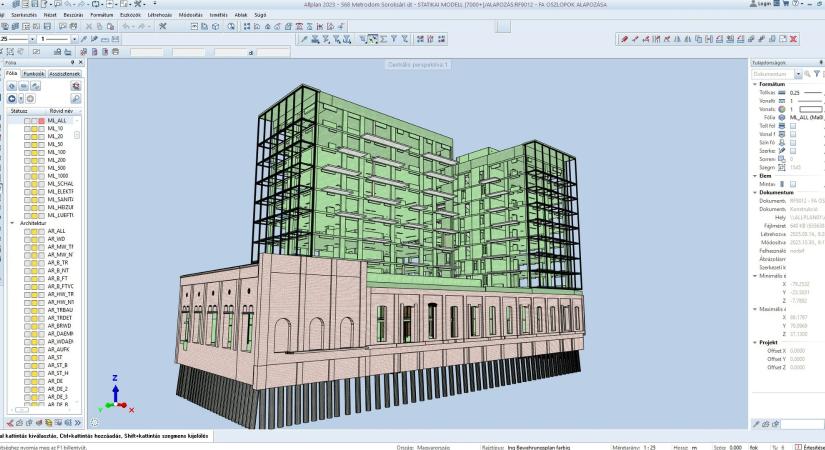Click the view display gear icon at viewport bottom-left
Viewport: 825px width, 450px height.
95,422
